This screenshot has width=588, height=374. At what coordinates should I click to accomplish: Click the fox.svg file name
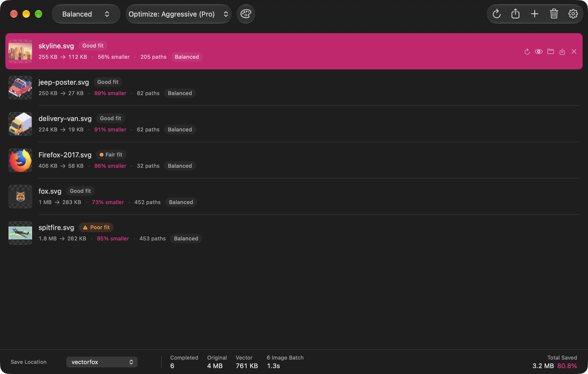(x=50, y=191)
